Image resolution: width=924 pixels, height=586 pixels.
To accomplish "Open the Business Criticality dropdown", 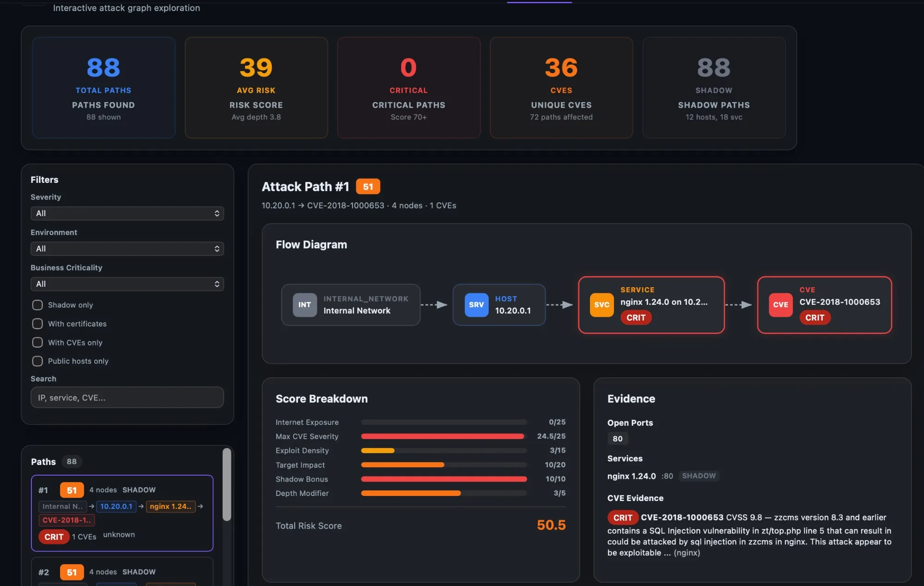I will point(127,284).
